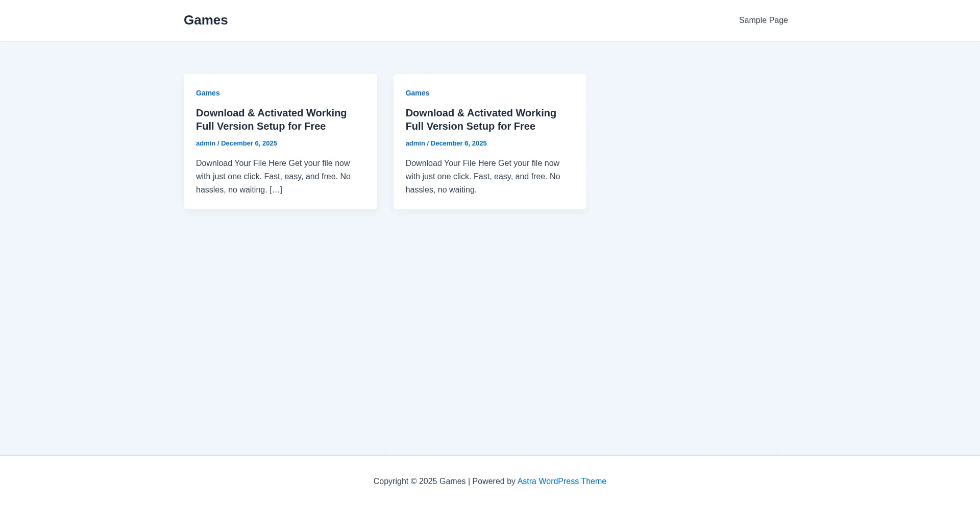The width and height of the screenshot is (980, 507).
Task: Click the admin author link on second post
Action: coord(415,143)
